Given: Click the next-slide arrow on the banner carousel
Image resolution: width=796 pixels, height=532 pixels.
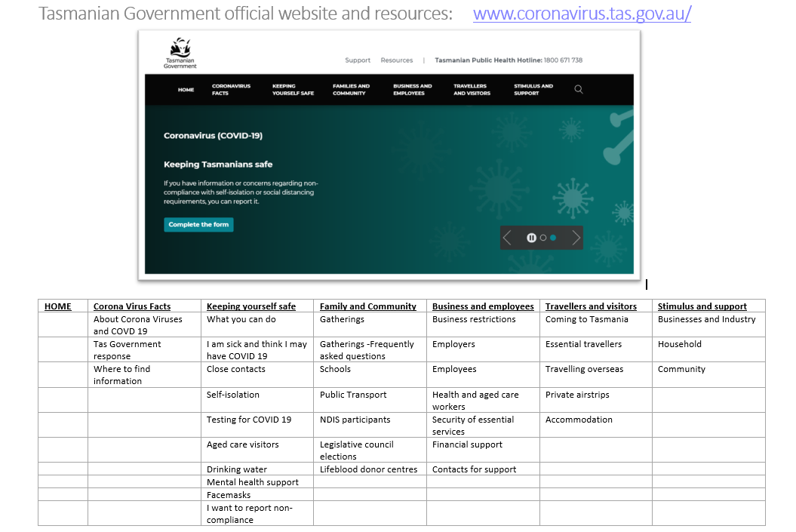Looking at the screenshot, I should coord(576,238).
